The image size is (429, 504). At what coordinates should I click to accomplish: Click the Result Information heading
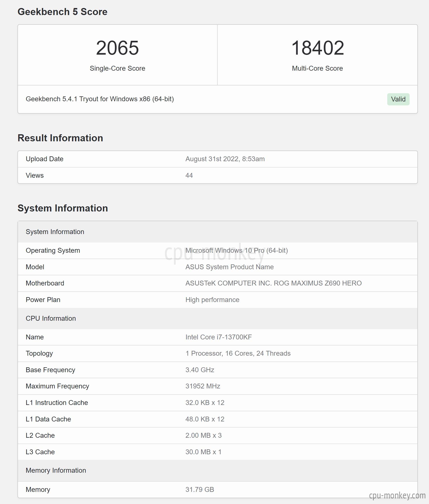point(60,138)
